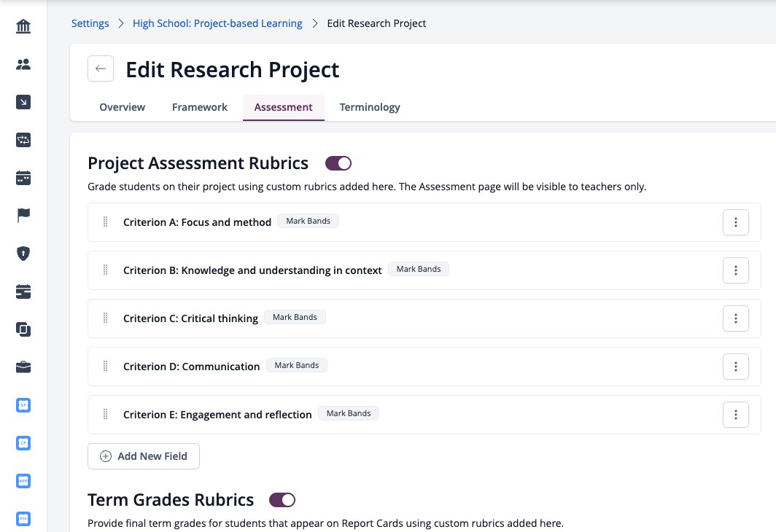
Task: Switch to the Terminology tab
Action: 370,107
